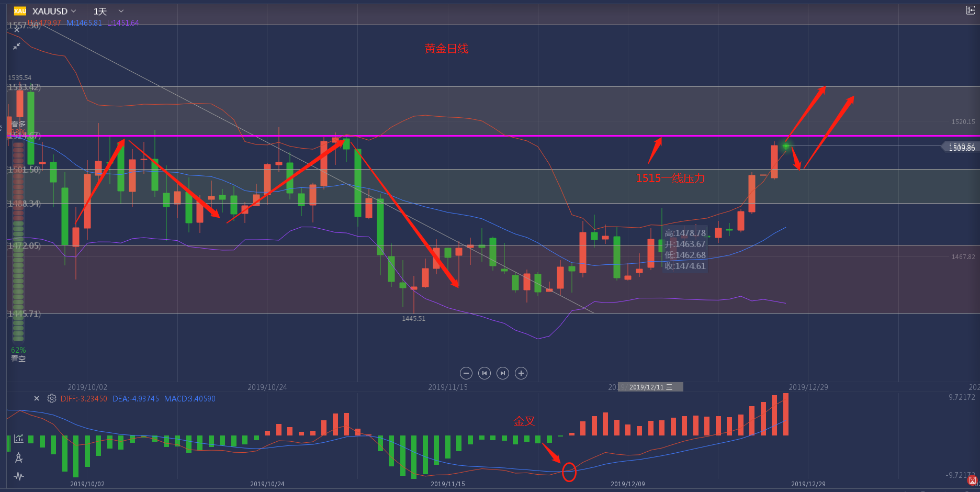Jump to next bar with skip-forward button
The image size is (980, 492).
tap(503, 373)
